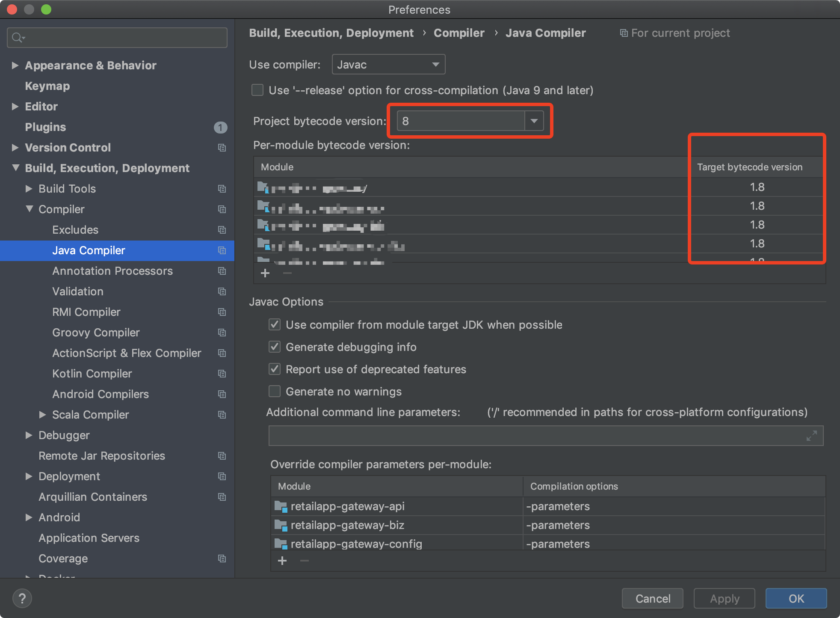Click the retailapp-gateway-api module folder icon
This screenshot has height=618, width=840.
coord(282,506)
